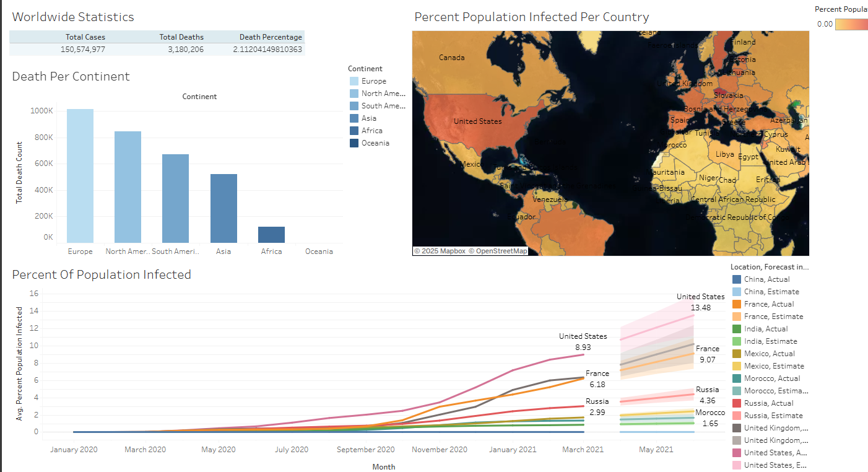Select the Europe swatch in Continent legend
This screenshot has height=472, width=868.
click(354, 81)
